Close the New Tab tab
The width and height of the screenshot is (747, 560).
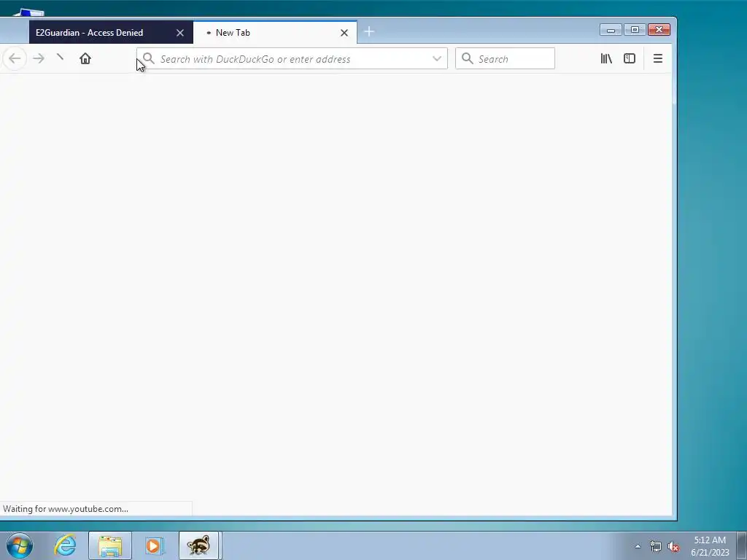344,33
